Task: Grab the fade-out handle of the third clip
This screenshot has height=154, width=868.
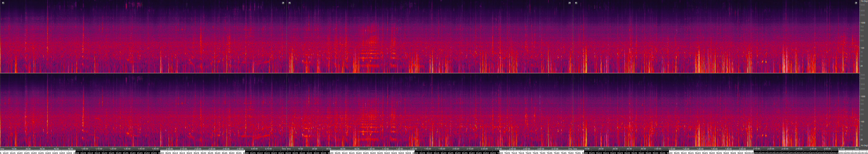Action: click(x=856, y=3)
